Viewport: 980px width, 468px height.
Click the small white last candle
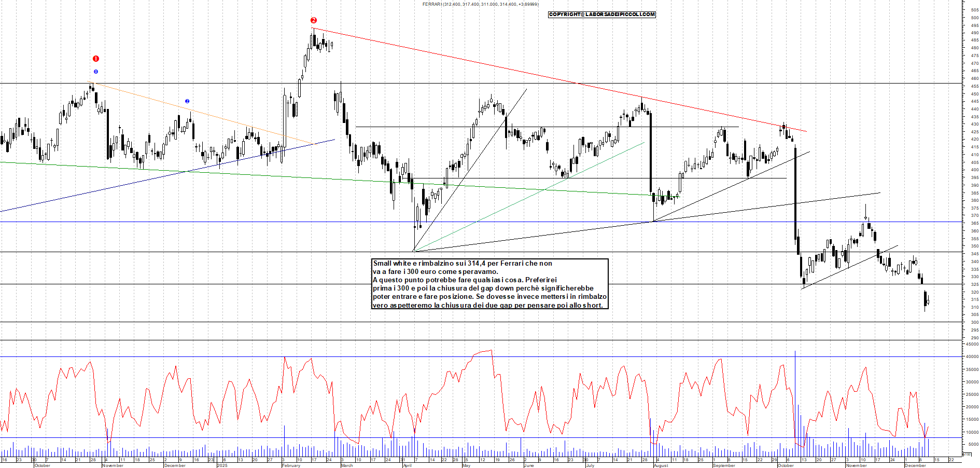928,301
